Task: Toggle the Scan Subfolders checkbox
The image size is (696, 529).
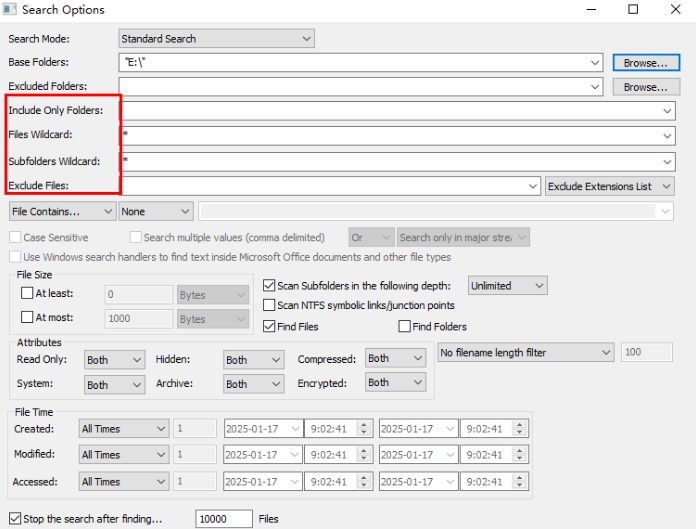Action: coord(269,286)
